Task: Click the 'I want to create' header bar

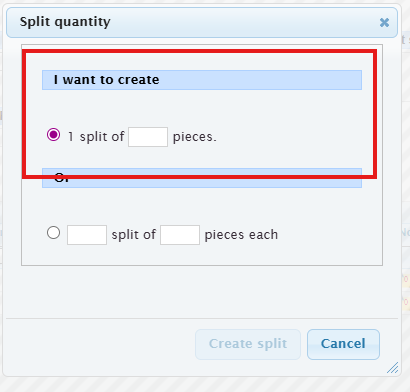Action: click(202, 80)
